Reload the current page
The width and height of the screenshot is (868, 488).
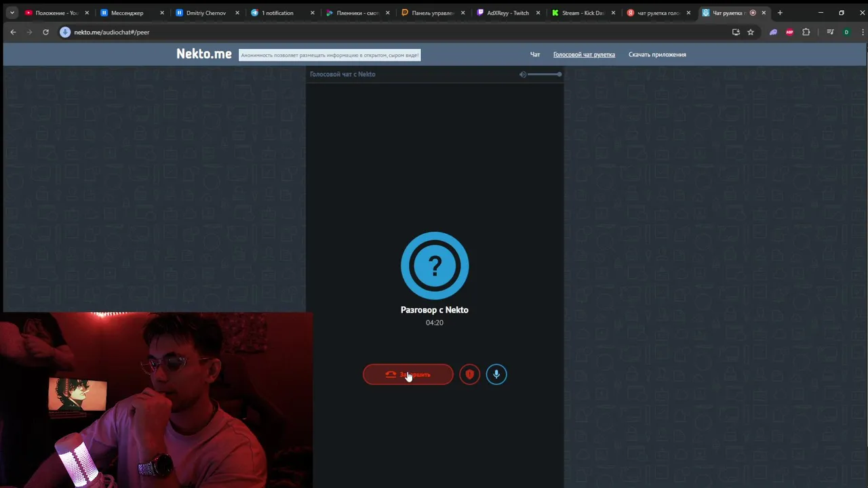45,32
